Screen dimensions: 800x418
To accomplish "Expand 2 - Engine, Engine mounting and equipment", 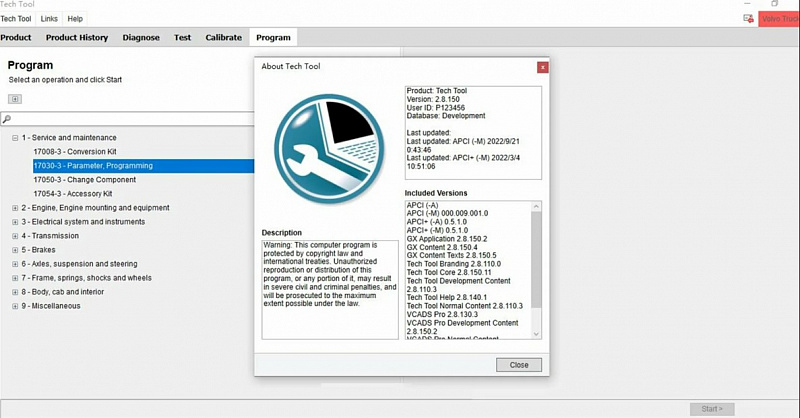I will 15,208.
